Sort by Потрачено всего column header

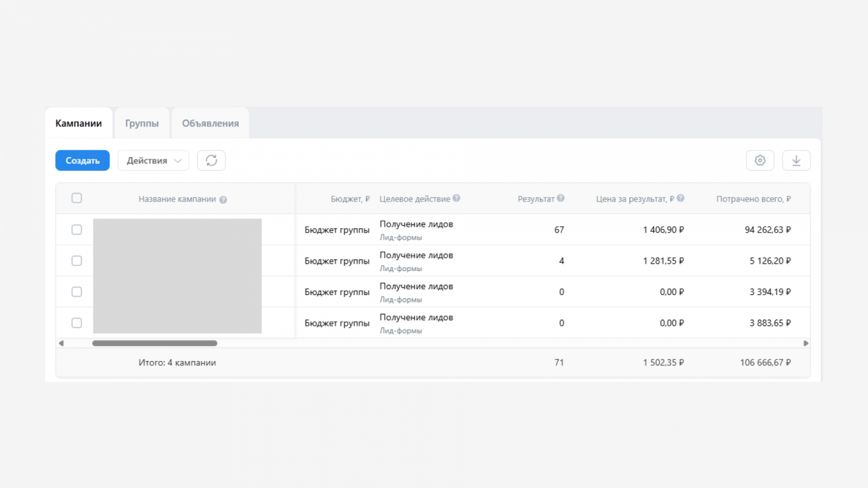click(753, 199)
